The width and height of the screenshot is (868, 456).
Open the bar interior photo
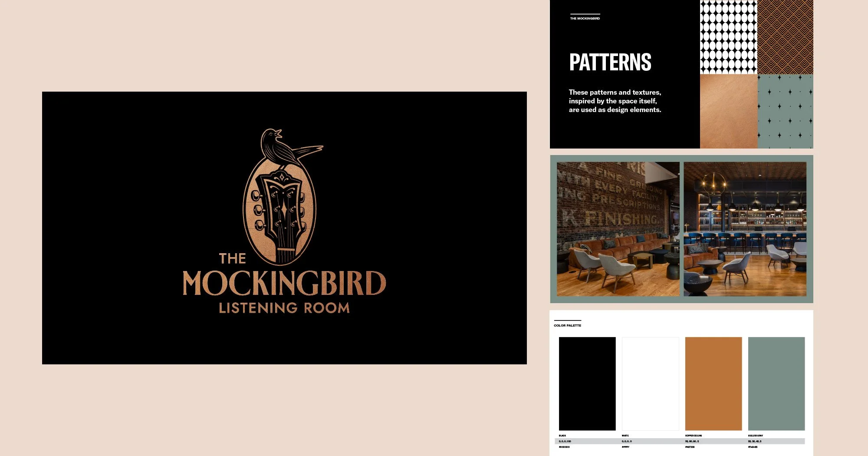[x=745, y=229]
